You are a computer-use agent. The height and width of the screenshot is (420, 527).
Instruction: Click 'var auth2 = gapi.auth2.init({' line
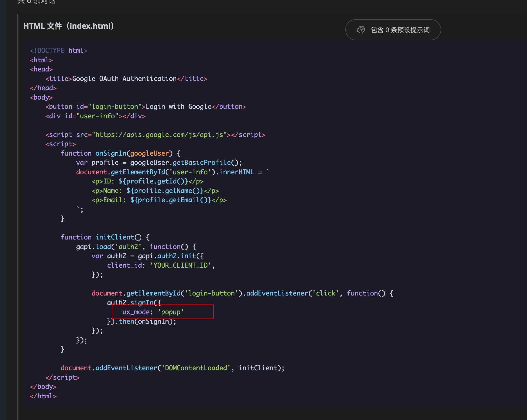click(x=148, y=256)
